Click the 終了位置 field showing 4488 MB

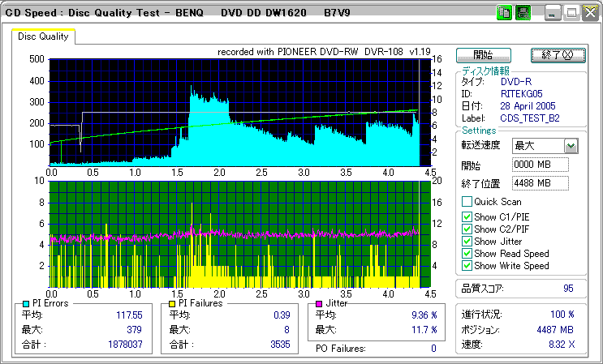point(540,183)
